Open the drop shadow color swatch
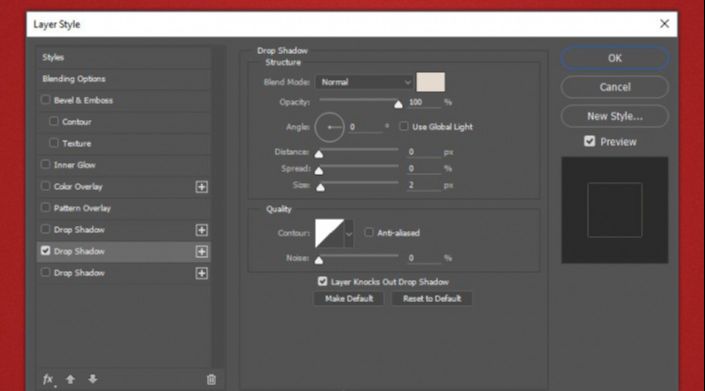 [431, 82]
